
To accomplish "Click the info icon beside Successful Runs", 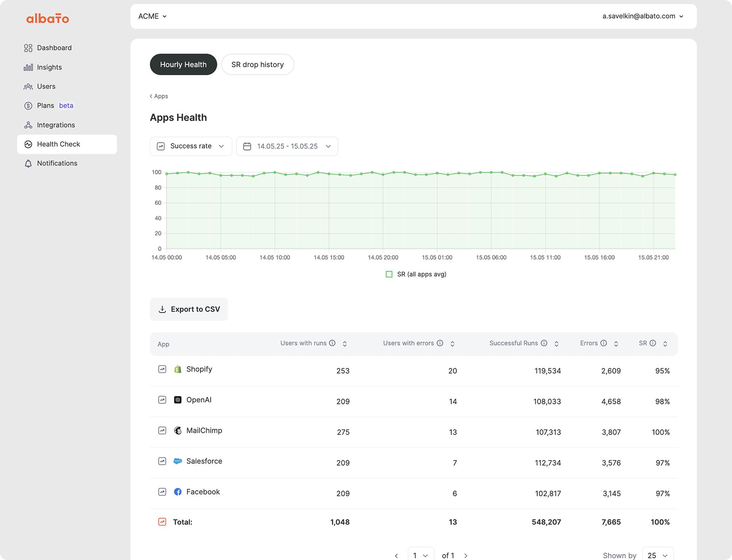I will coord(544,343).
